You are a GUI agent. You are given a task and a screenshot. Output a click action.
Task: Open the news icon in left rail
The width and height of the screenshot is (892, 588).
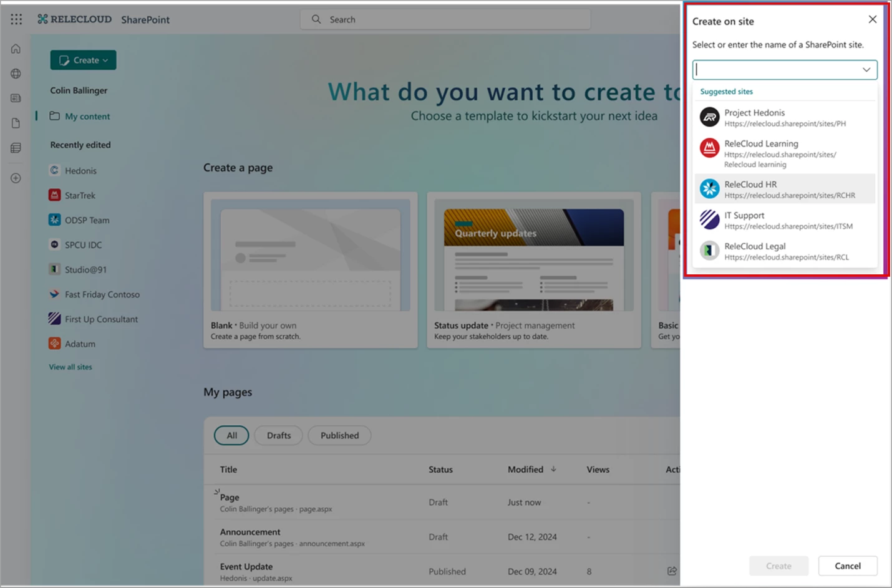click(x=16, y=98)
